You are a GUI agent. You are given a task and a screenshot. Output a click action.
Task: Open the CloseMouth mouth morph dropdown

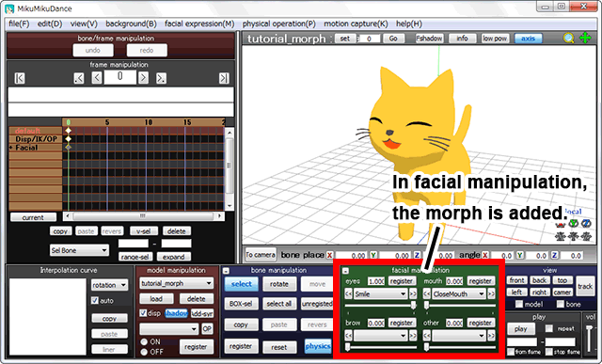tap(459, 294)
